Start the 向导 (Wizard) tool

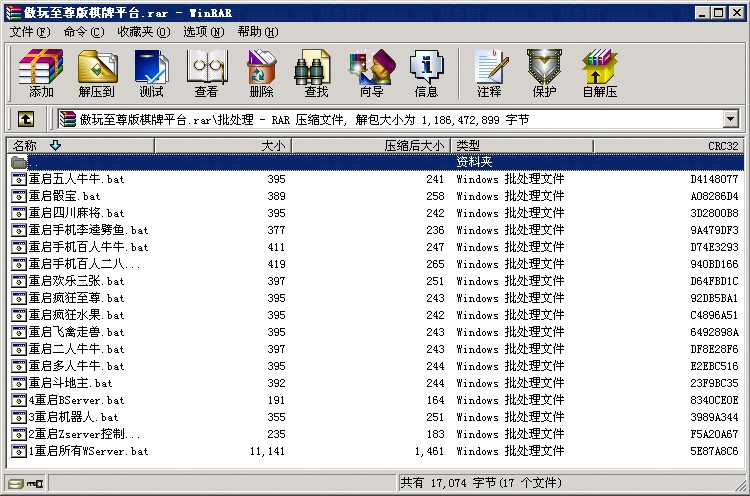click(371, 73)
